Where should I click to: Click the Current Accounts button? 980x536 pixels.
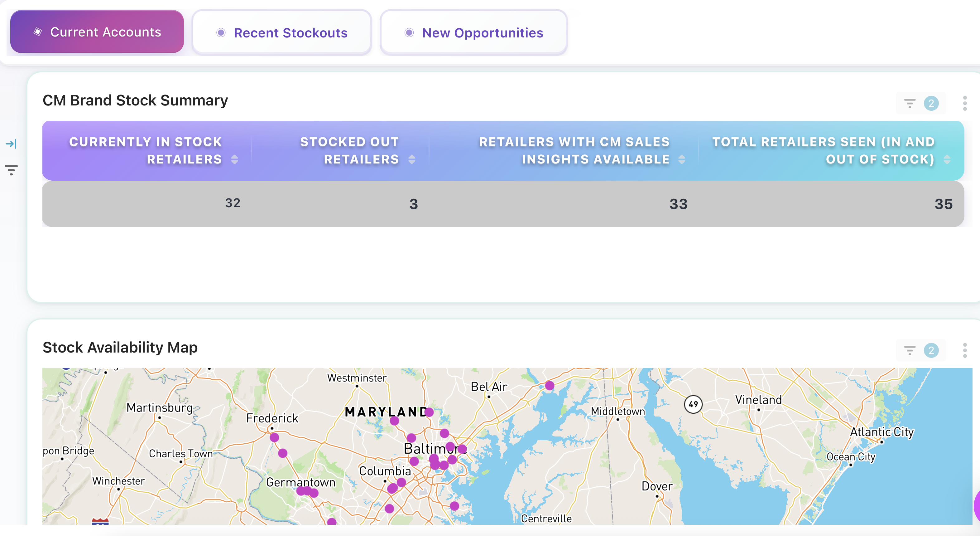97,32
